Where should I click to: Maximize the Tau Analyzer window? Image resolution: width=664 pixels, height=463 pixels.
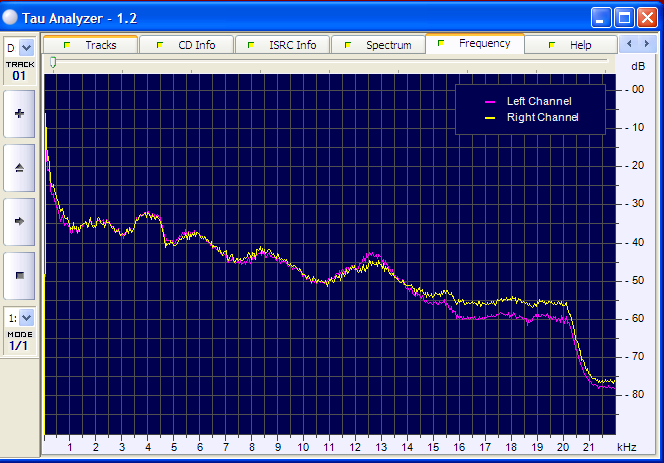point(624,17)
